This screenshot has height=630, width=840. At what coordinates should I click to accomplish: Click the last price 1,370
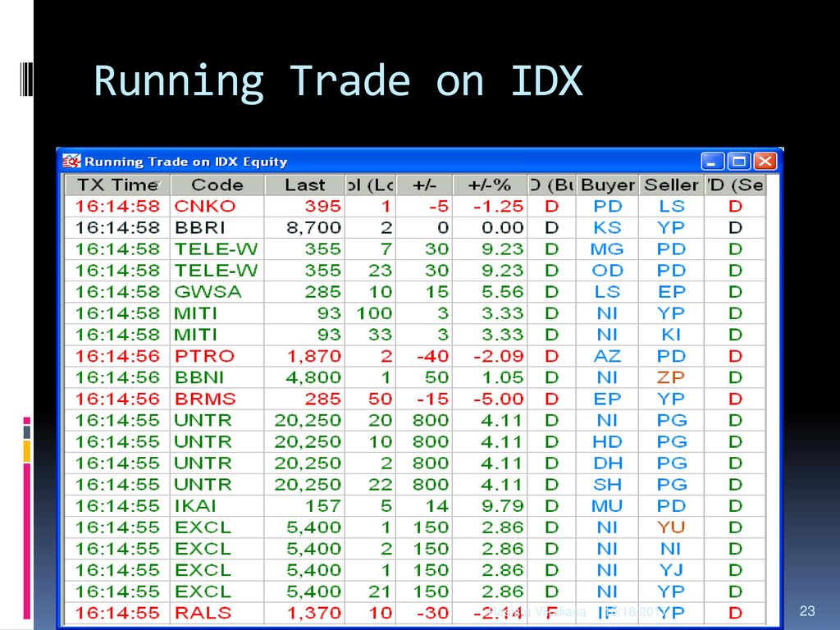313,613
